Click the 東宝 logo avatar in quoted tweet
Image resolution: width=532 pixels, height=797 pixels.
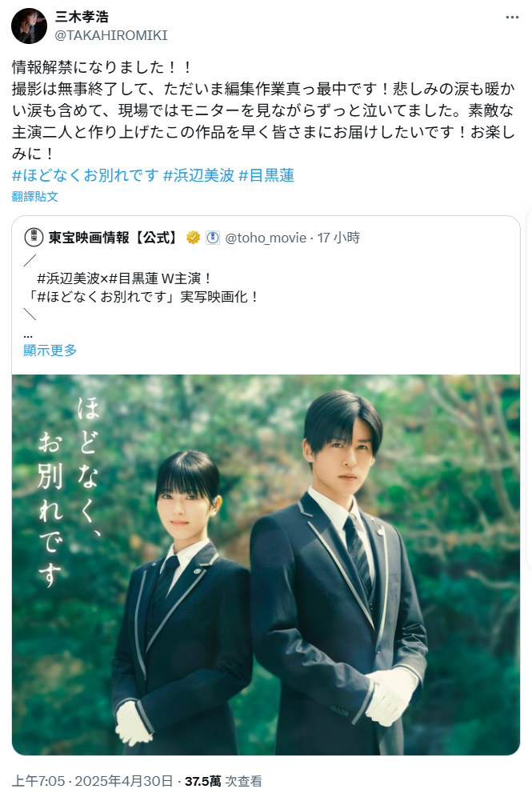[34, 238]
